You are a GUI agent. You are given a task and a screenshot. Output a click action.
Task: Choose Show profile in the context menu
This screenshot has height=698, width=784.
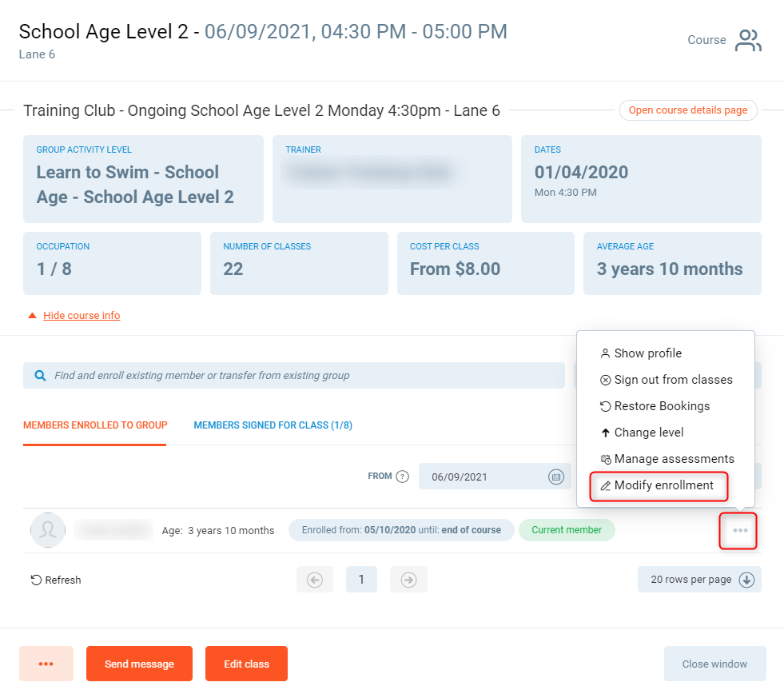[x=647, y=353]
